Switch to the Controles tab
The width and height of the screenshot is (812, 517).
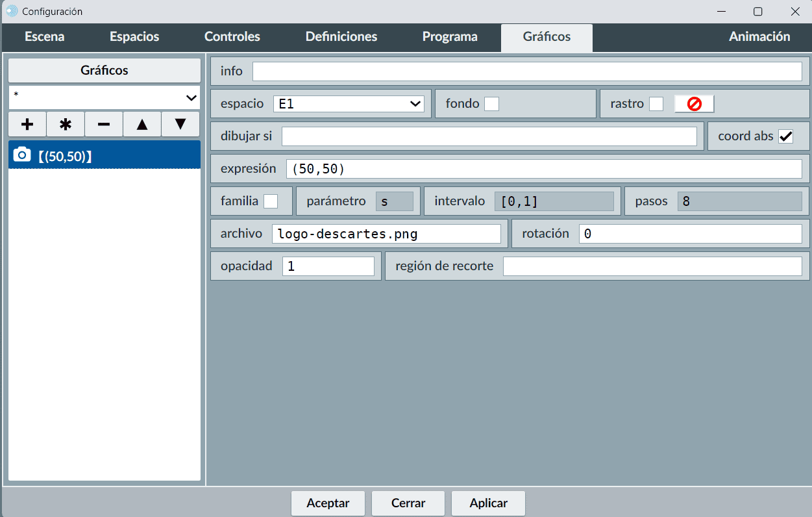click(x=232, y=37)
